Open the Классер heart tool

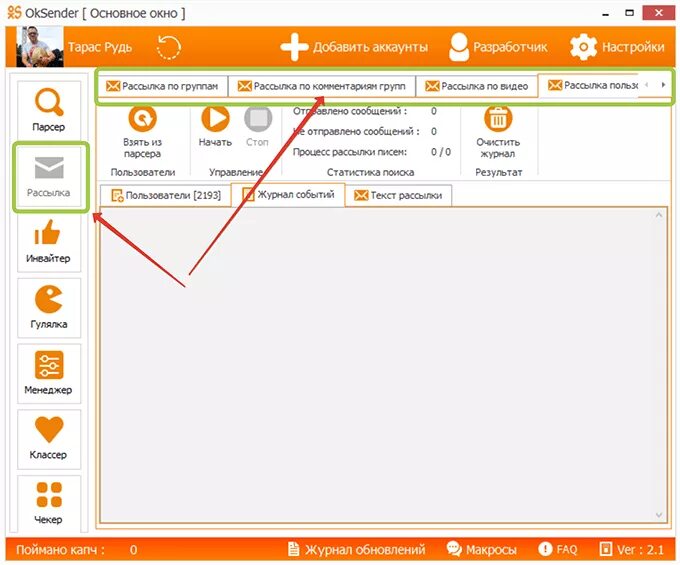pyautogui.click(x=49, y=438)
